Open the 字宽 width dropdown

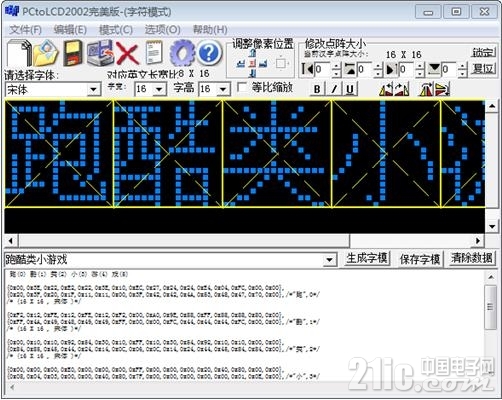(160, 89)
